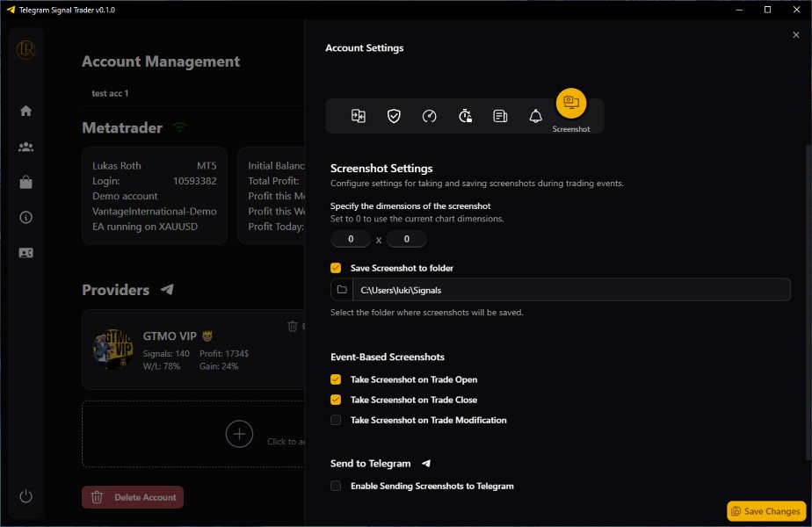Open the home page in sidebar
The width and height of the screenshot is (812, 527).
pos(25,111)
